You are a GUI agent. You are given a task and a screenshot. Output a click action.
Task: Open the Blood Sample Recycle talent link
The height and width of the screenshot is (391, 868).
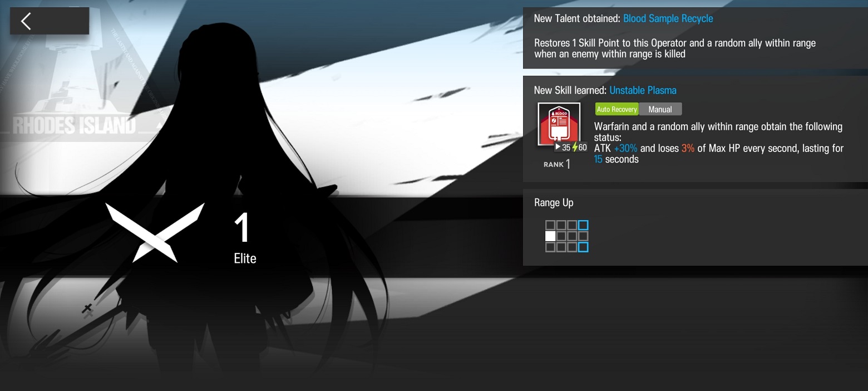pos(668,18)
